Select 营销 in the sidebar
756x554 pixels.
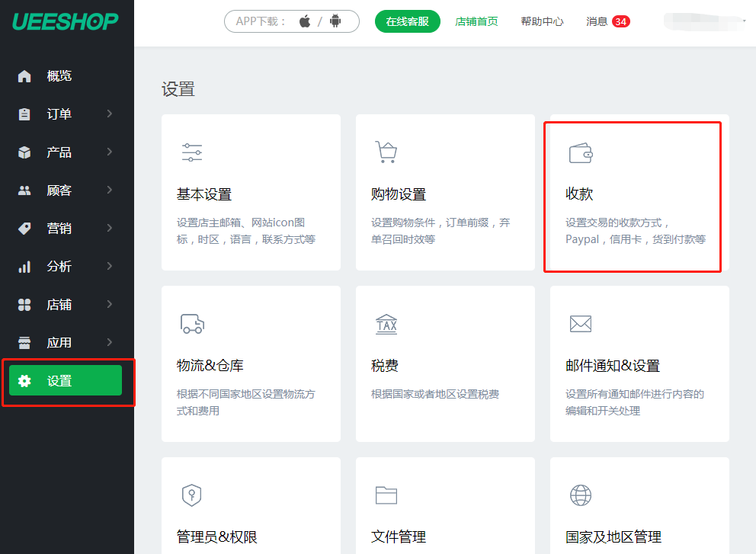pos(66,228)
